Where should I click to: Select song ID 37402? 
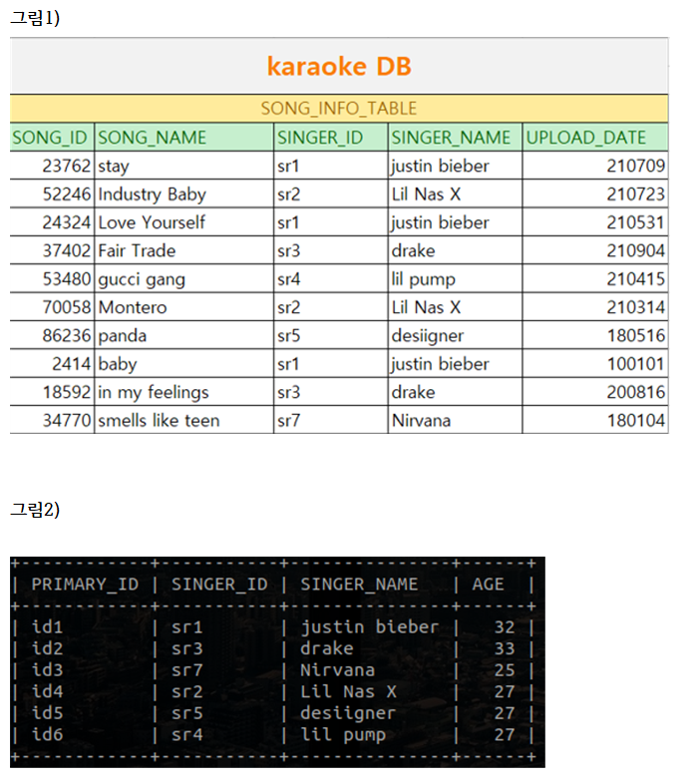click(52, 250)
